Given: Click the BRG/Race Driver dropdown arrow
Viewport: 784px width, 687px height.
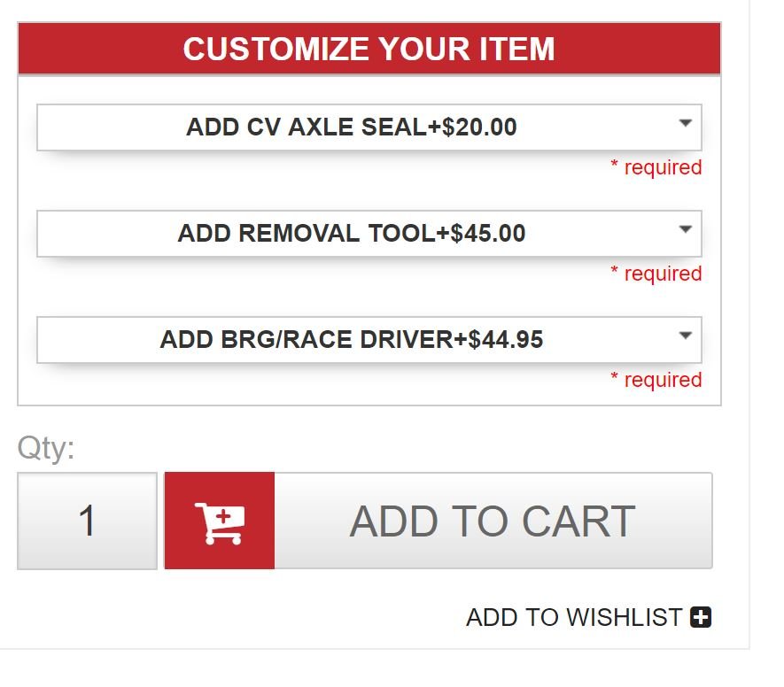Looking at the screenshot, I should tap(686, 336).
